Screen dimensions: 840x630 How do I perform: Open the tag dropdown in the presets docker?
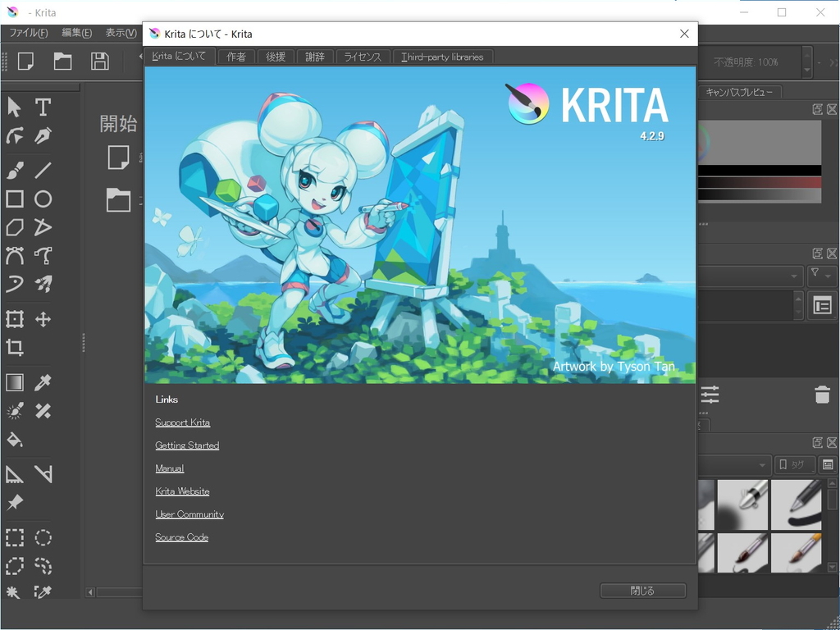[794, 464]
